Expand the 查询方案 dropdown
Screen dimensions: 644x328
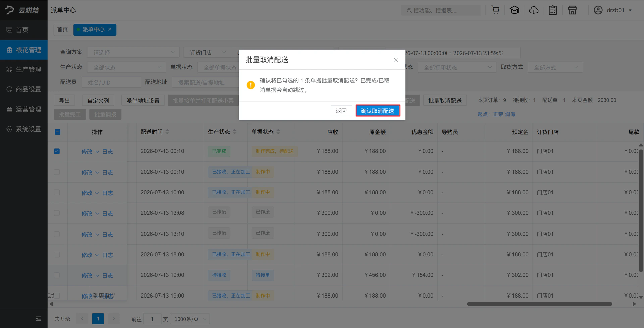133,52
